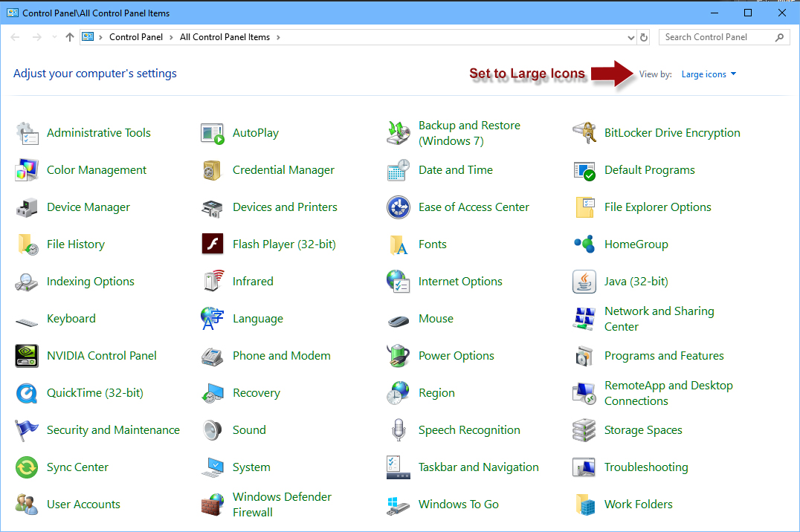
Task: Open the View by Large icons dropdown
Action: click(x=709, y=74)
